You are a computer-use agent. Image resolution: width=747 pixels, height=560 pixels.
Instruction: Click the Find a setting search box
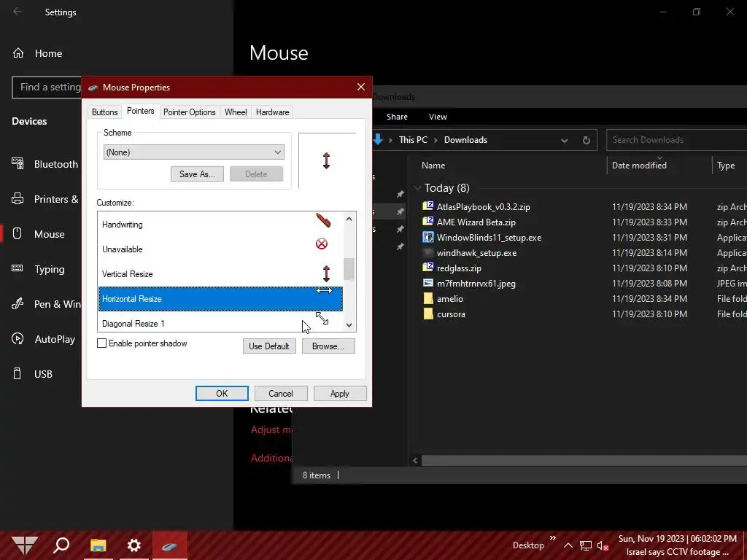coord(47,87)
